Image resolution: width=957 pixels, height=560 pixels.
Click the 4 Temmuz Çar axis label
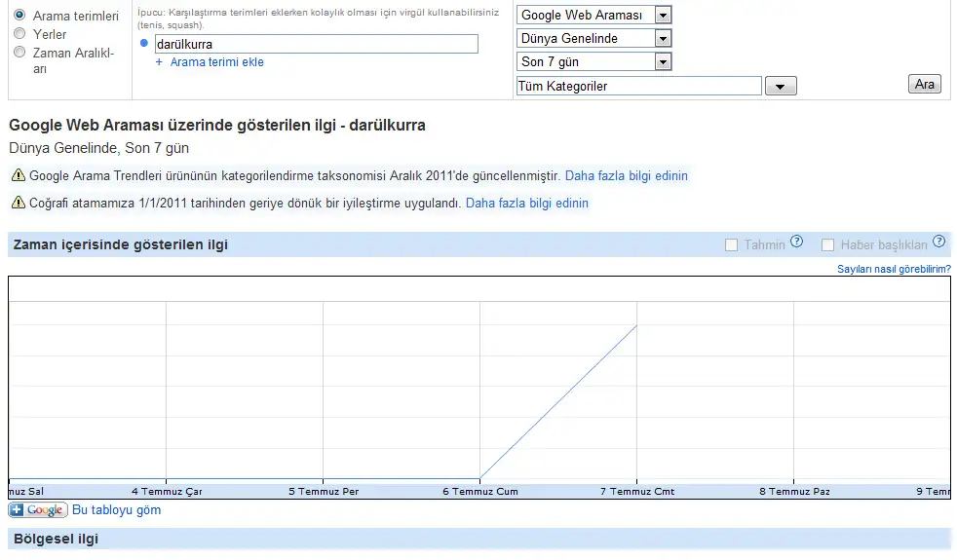tap(167, 492)
